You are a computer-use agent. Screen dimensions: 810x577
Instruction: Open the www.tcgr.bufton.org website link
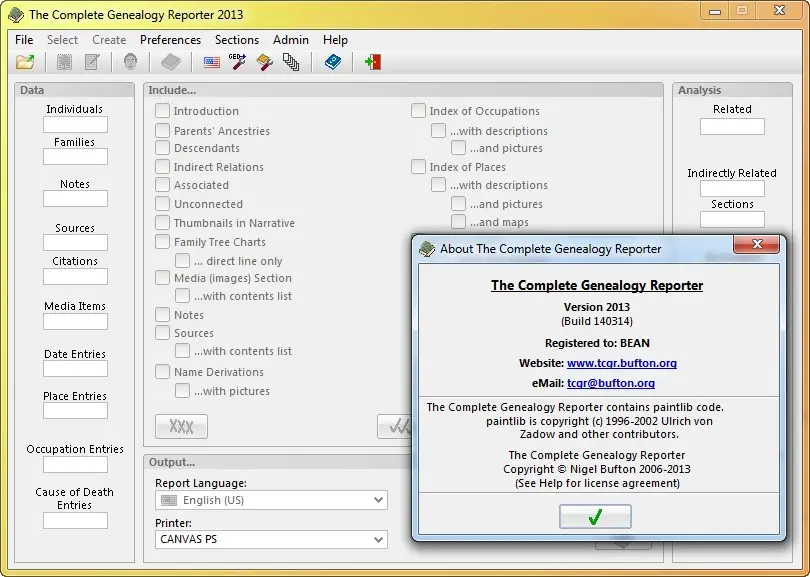click(622, 363)
